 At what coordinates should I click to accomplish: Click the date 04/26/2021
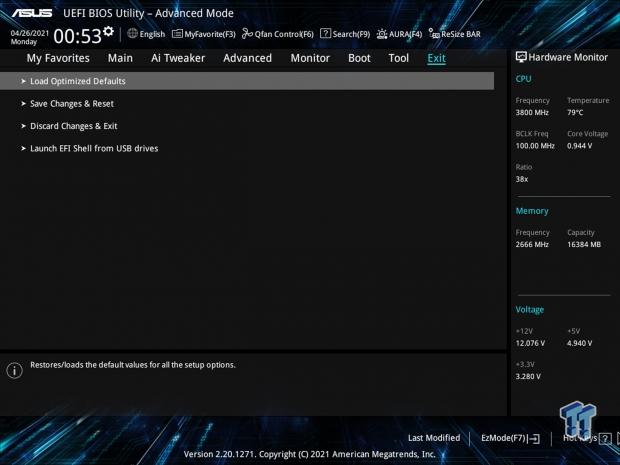[x=30, y=33]
